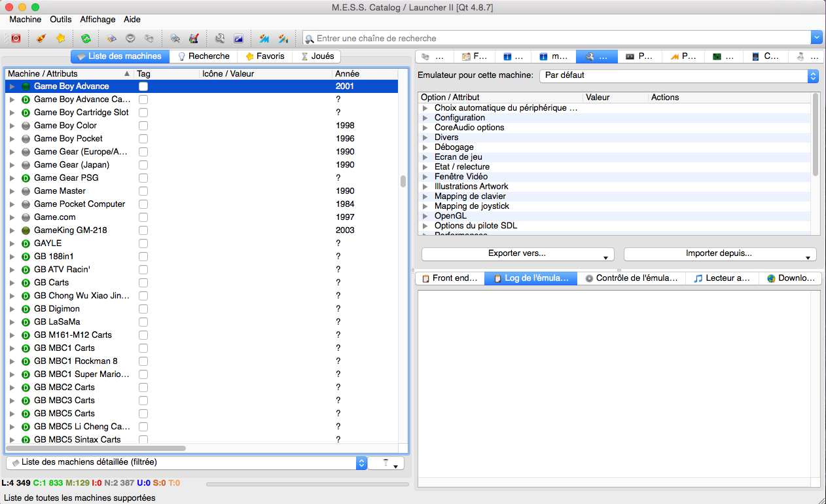Click the ROM chip check toolbar icon

112,38
